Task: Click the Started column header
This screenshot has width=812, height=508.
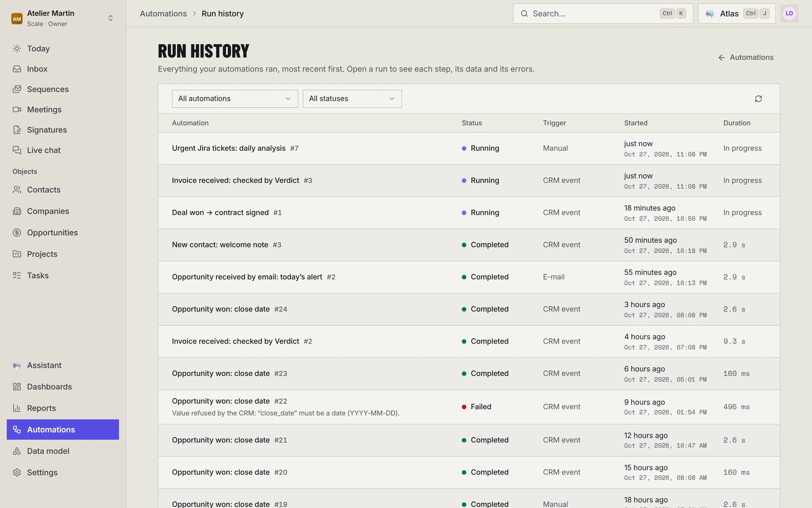Action: tap(636, 123)
